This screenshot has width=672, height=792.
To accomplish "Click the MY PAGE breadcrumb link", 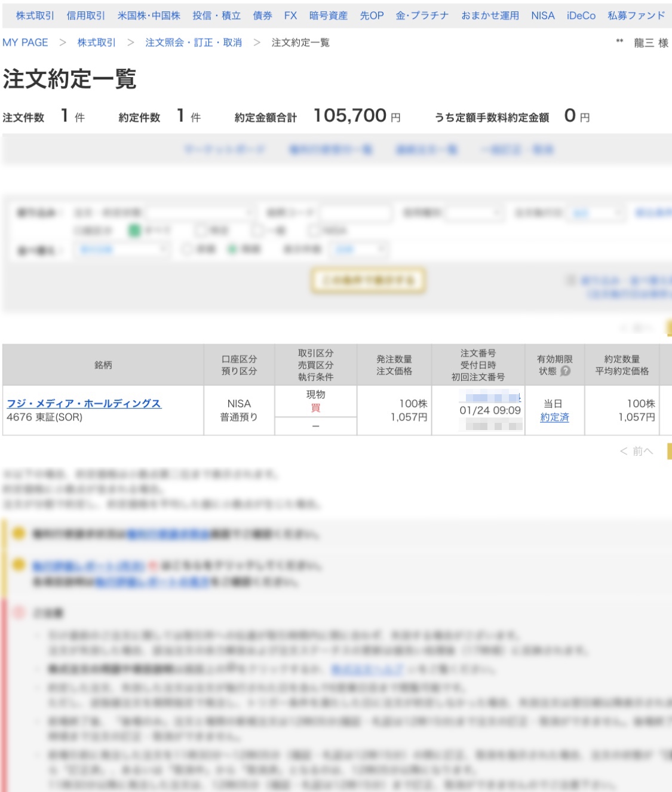I will (x=25, y=42).
